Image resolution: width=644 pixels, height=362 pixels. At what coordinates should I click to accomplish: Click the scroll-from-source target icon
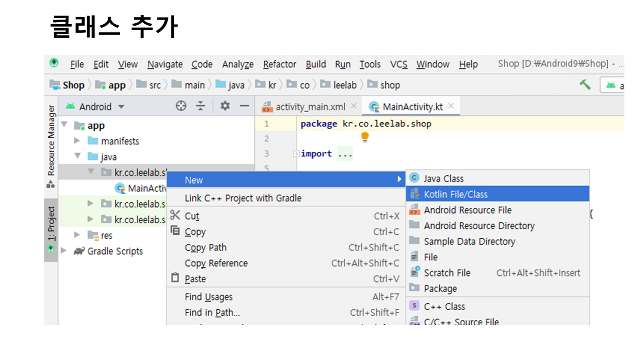[181, 106]
